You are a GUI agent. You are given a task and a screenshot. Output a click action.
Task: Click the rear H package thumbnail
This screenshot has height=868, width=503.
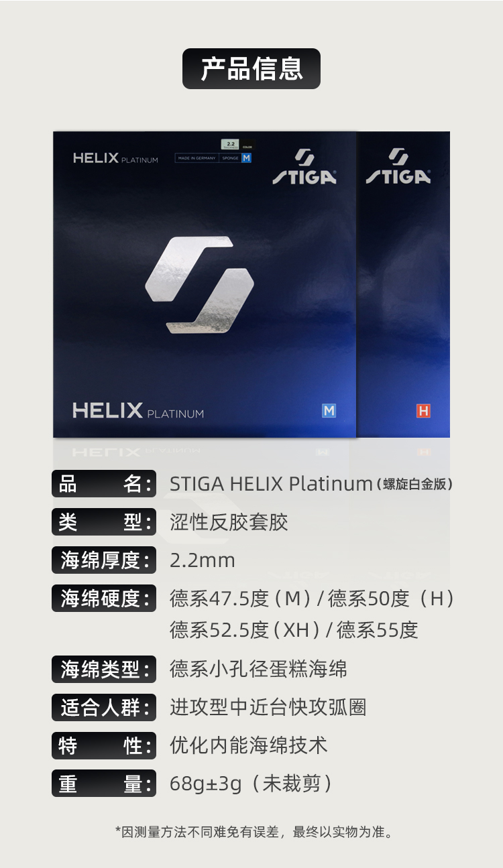tap(403, 284)
